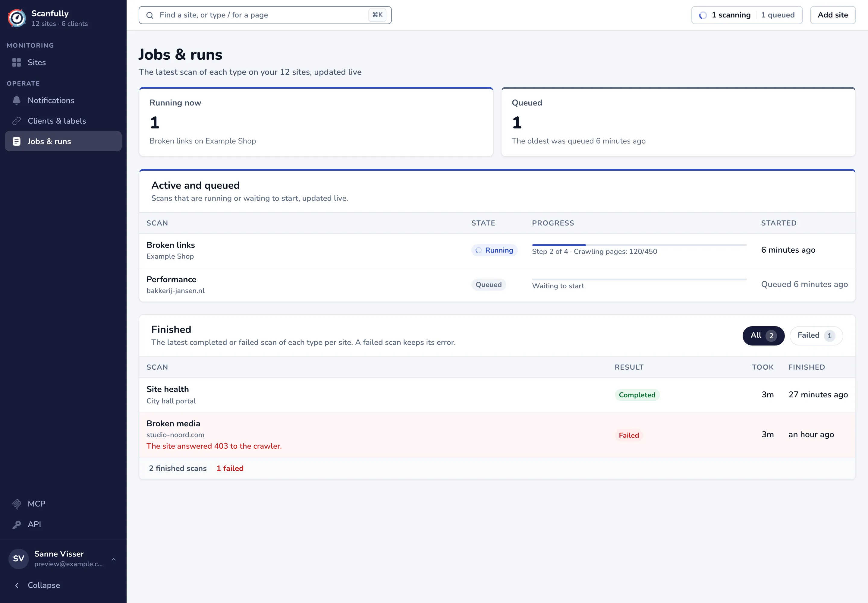This screenshot has width=868, height=603.
Task: Click the Scanfully logo icon
Action: (x=17, y=18)
